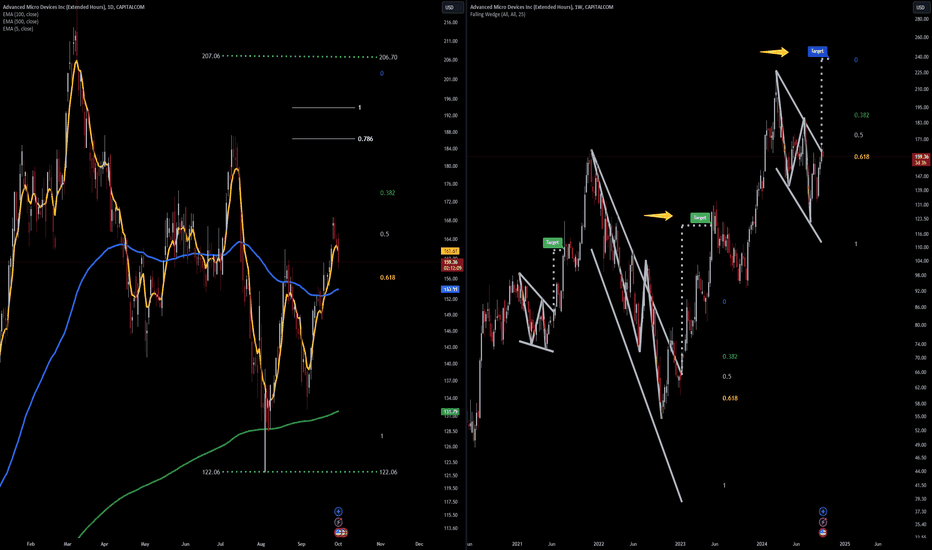Click the blue circle event icon on weekly chart
Viewport: 932px width, 550px height.
click(x=823, y=511)
